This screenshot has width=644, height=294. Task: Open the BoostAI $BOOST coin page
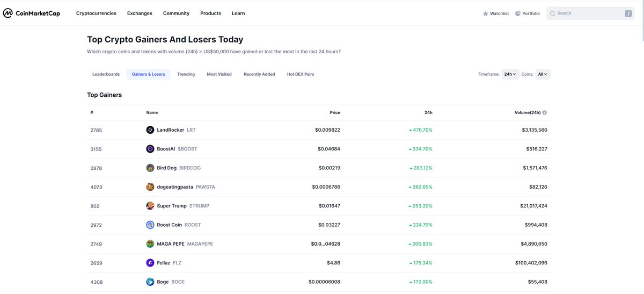pos(172,149)
